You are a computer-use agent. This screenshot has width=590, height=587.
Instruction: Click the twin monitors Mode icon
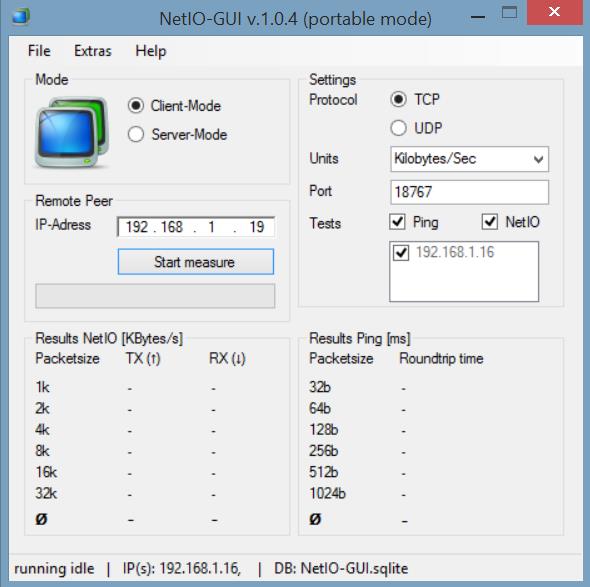click(x=72, y=132)
